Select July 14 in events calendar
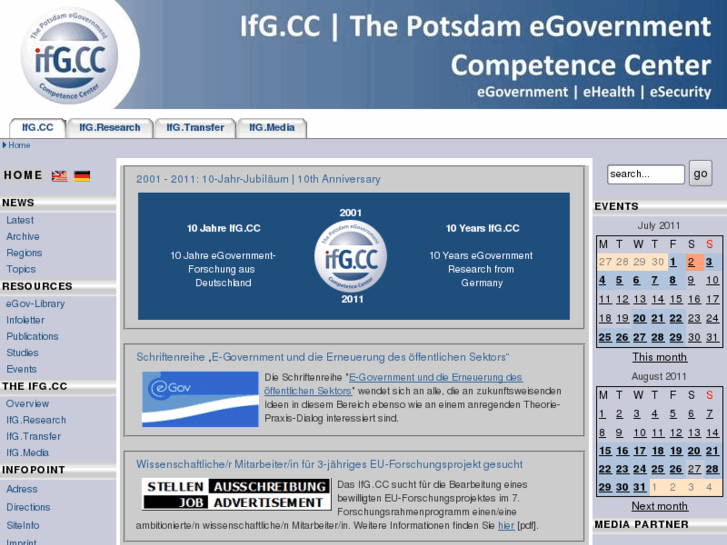 pos(657,299)
